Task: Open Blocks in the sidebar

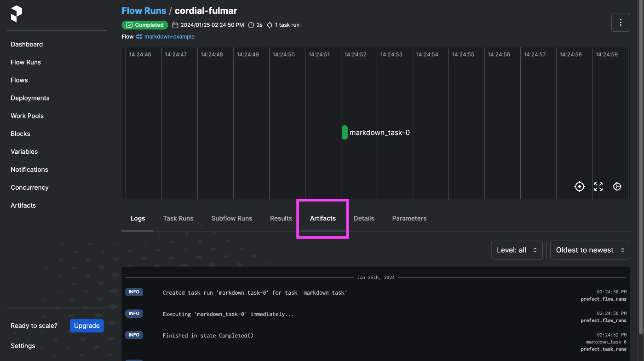Action: pyautogui.click(x=20, y=134)
